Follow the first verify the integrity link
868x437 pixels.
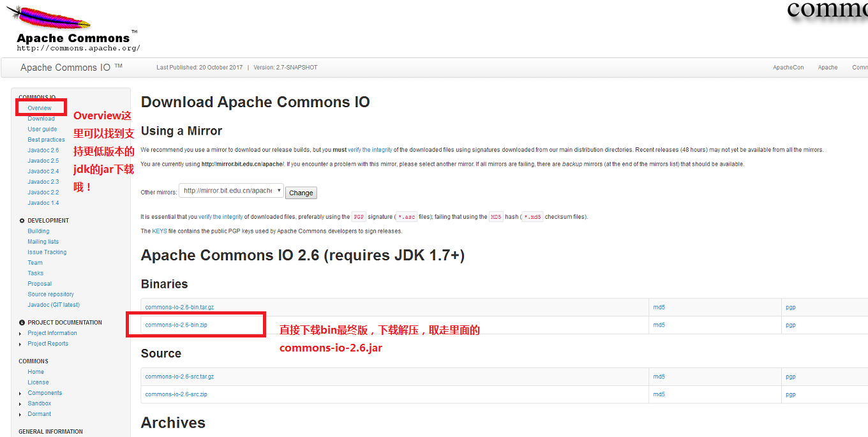(x=370, y=150)
